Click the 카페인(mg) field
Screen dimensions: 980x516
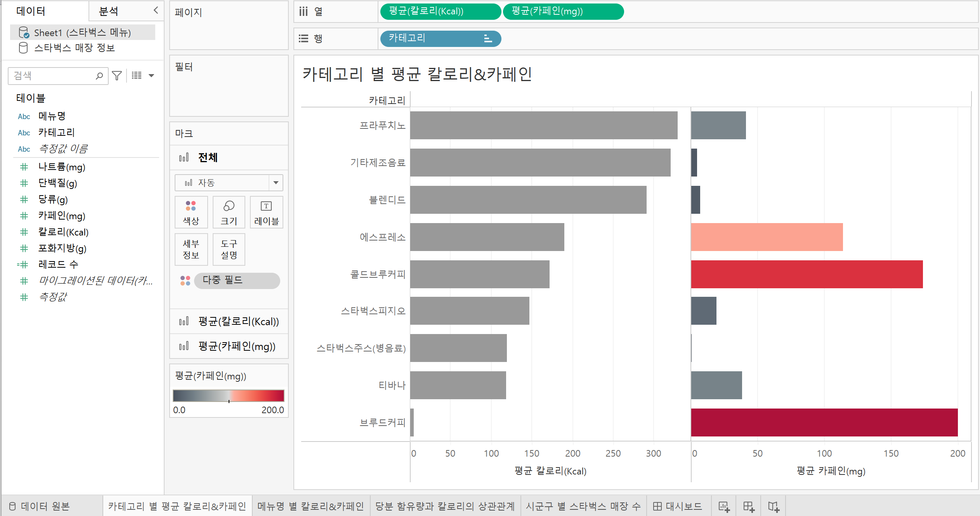coord(62,216)
